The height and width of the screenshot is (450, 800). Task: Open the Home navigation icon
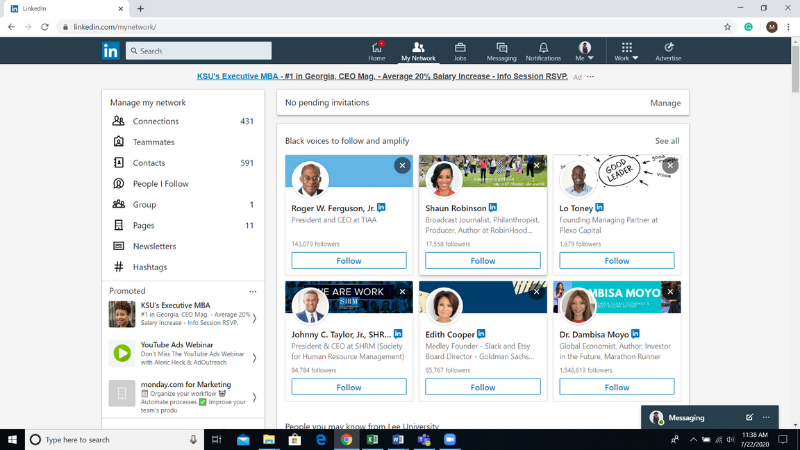click(x=377, y=51)
